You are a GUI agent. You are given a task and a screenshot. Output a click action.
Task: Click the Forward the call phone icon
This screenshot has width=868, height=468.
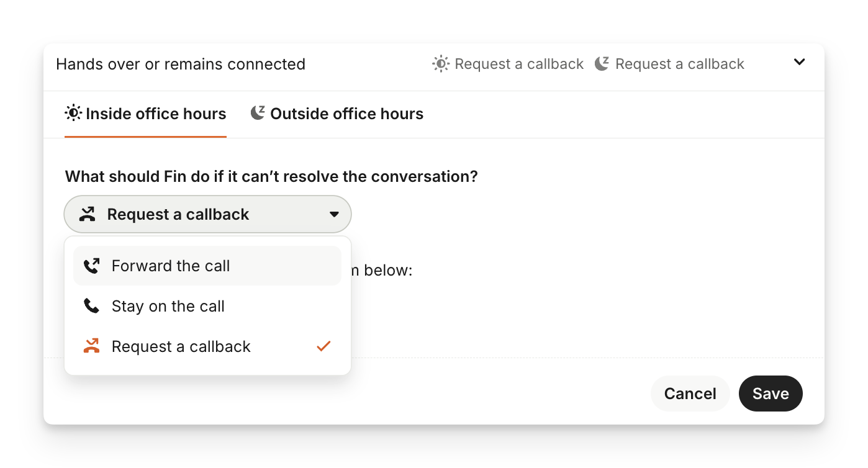[91, 266]
